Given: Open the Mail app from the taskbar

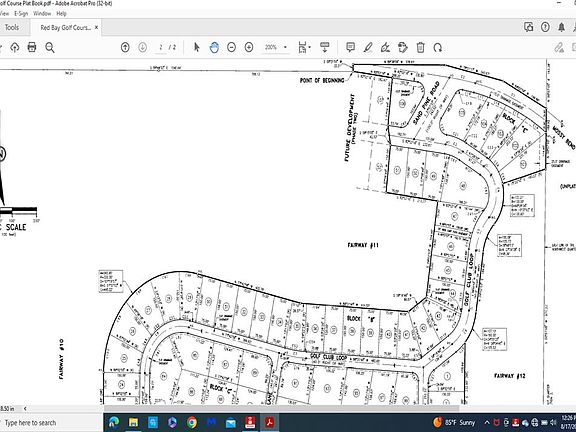Looking at the screenshot, I should (230, 422).
